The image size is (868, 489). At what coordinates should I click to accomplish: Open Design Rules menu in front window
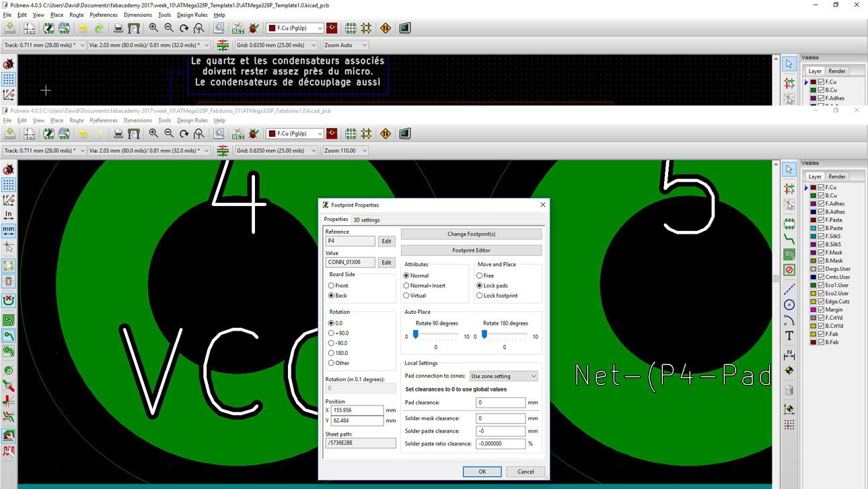point(192,121)
